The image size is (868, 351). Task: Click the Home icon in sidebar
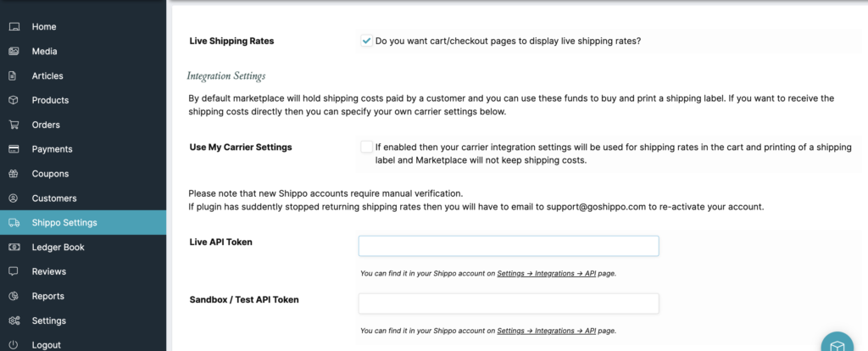[x=14, y=27]
